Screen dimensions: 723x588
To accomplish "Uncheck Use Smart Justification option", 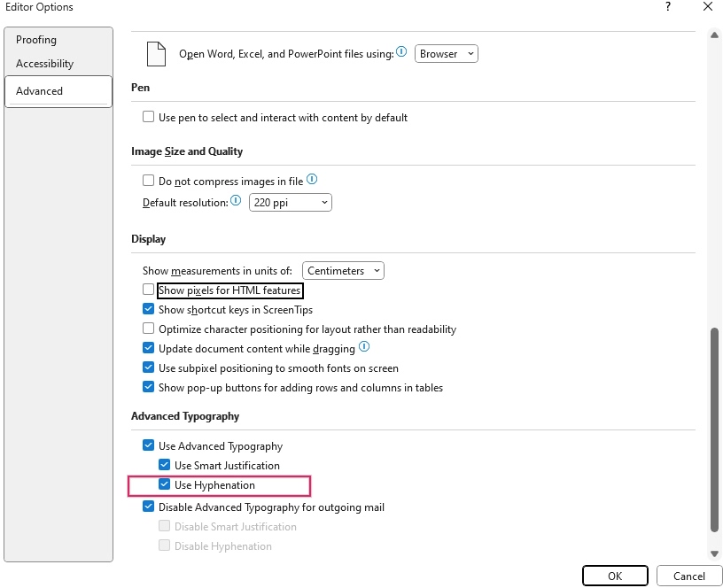I will click(x=165, y=466).
